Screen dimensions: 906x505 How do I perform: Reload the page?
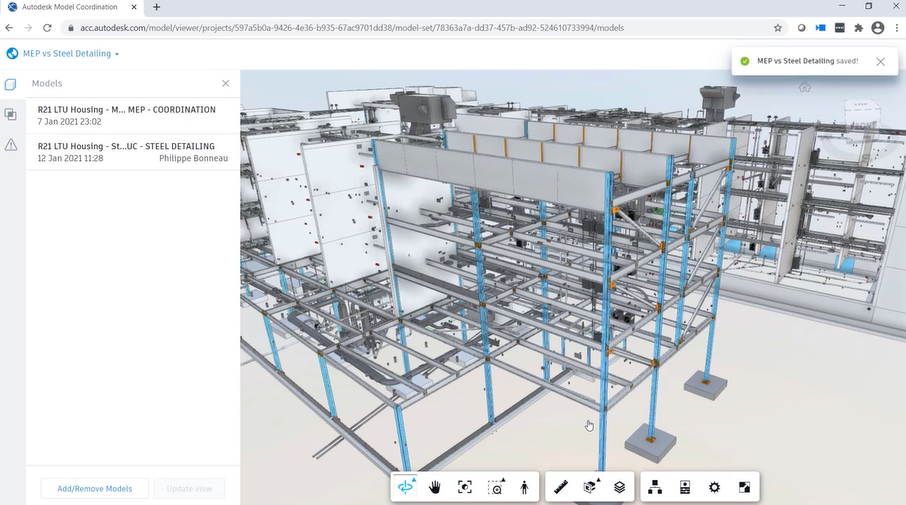click(47, 28)
